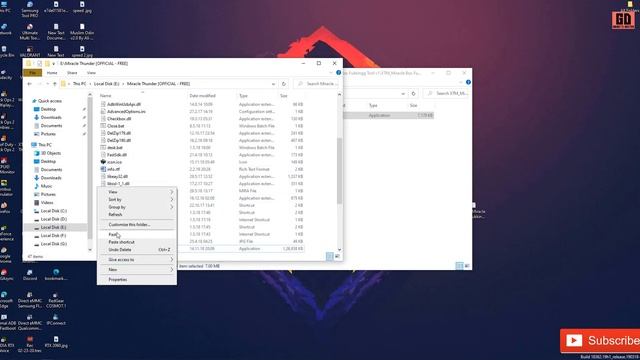Screen dimensions: 640x360
Task: Click the Up one level arrow
Action: click(55, 84)
